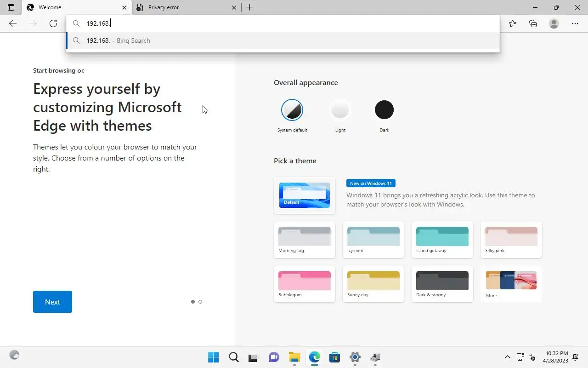This screenshot has width=588, height=368.
Task: Open Widgets icon at taskbar left
Action: pyautogui.click(x=15, y=355)
